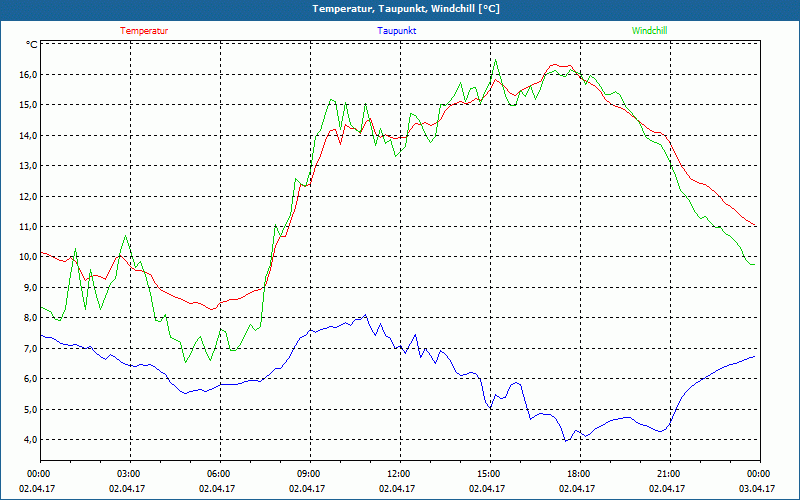The height and width of the screenshot is (500, 800).
Task: Click the 14,0 y-axis value
Action: pyautogui.click(x=29, y=135)
